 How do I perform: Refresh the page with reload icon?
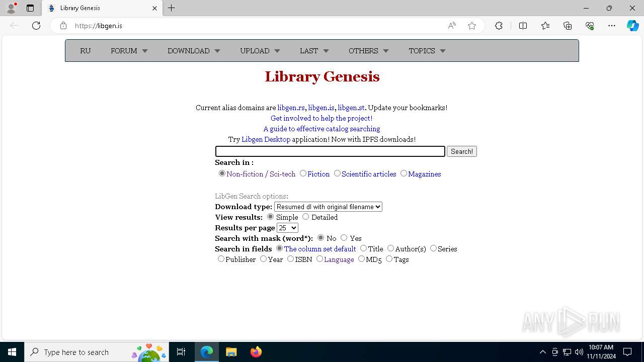[36, 26]
